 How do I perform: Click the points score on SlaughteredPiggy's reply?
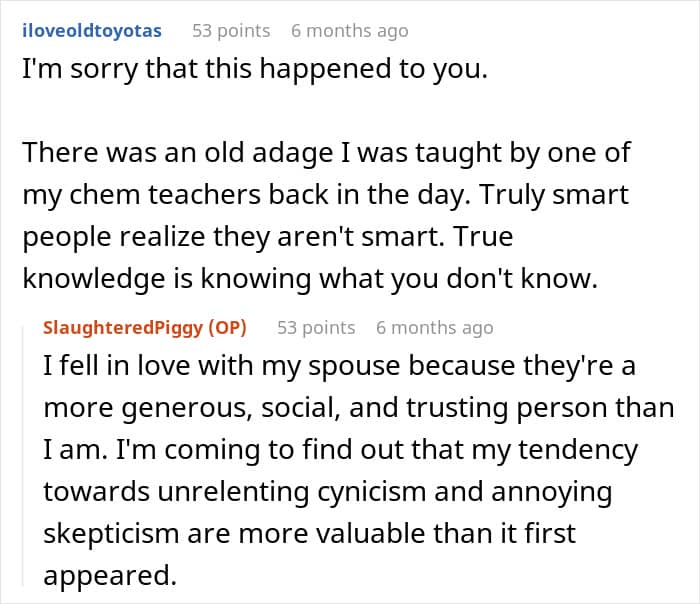tap(316, 327)
